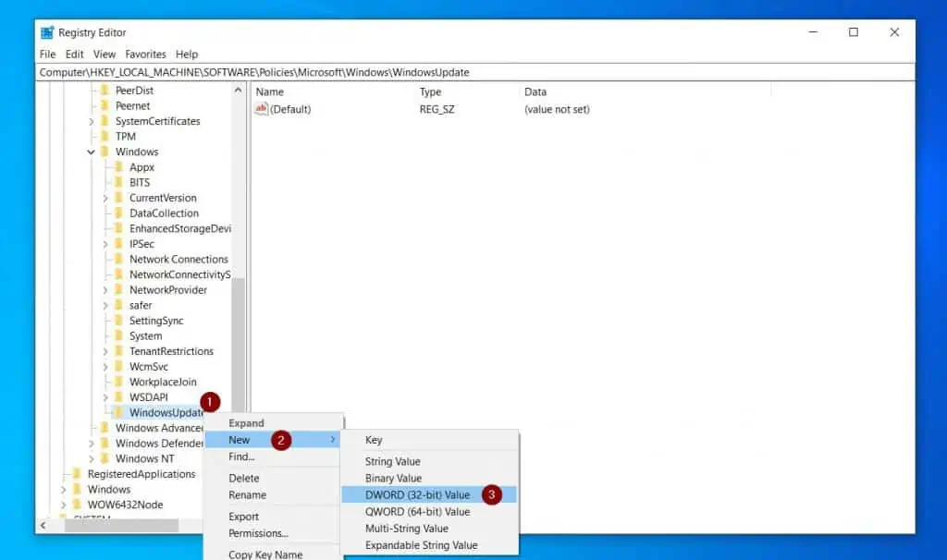
Task: Open the Help menu
Action: coord(187,55)
